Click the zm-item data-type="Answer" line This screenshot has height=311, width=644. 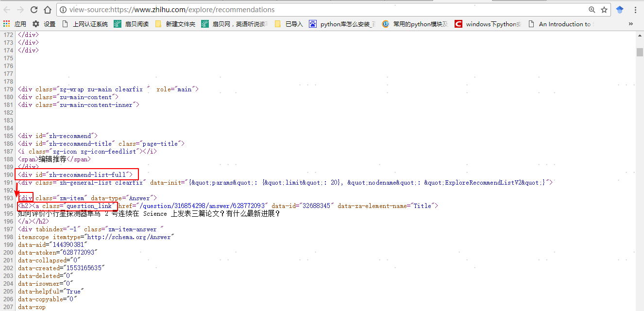pos(87,198)
